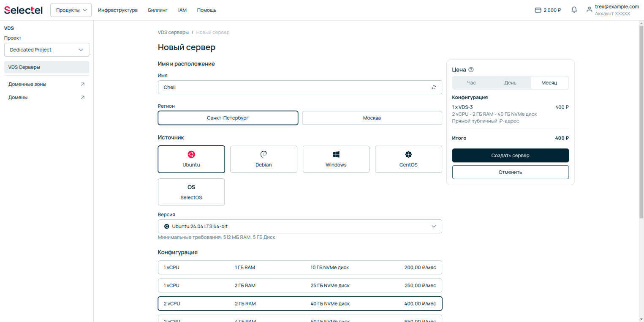Click the Selectel logo
This screenshot has width=644, height=322.
coord(23,10)
